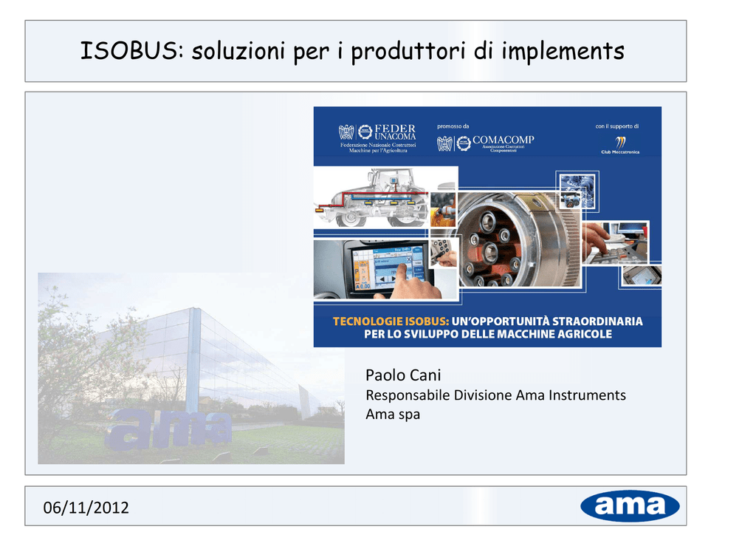Screen dimensions: 756x535
Task: Select the mechanical gear hub photo
Action: (520, 239)
